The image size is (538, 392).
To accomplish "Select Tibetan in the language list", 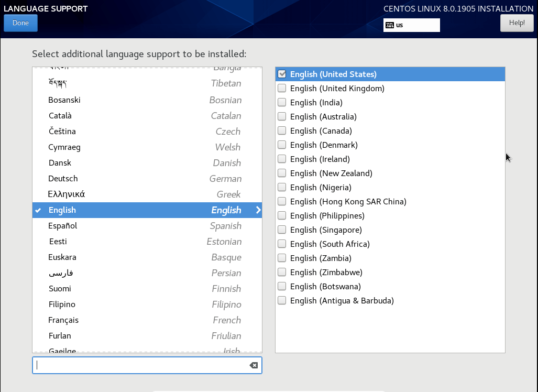I will coord(147,83).
